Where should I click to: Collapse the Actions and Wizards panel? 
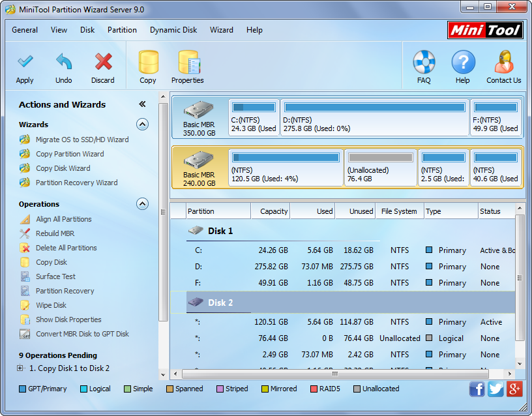pos(143,104)
